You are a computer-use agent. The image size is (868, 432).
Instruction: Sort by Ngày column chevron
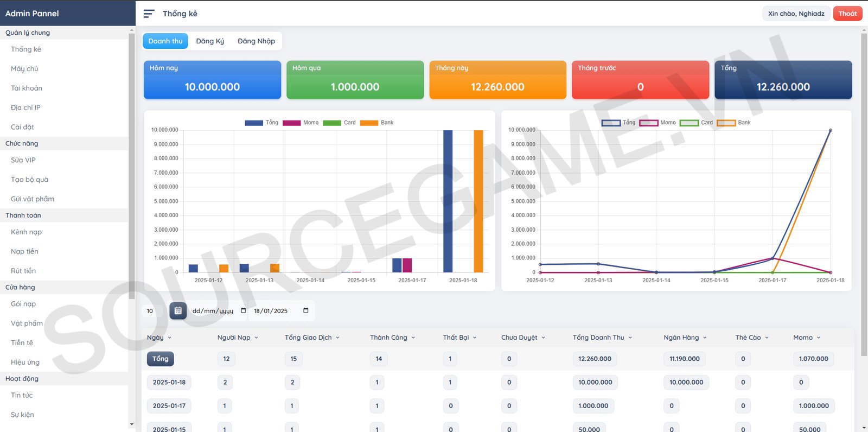tap(169, 338)
